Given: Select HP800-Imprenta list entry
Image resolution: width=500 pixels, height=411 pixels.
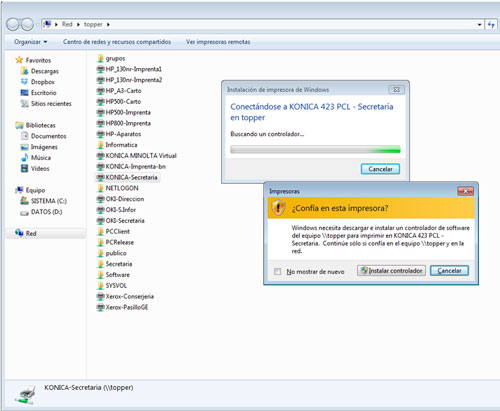Looking at the screenshot, I should pos(124,123).
